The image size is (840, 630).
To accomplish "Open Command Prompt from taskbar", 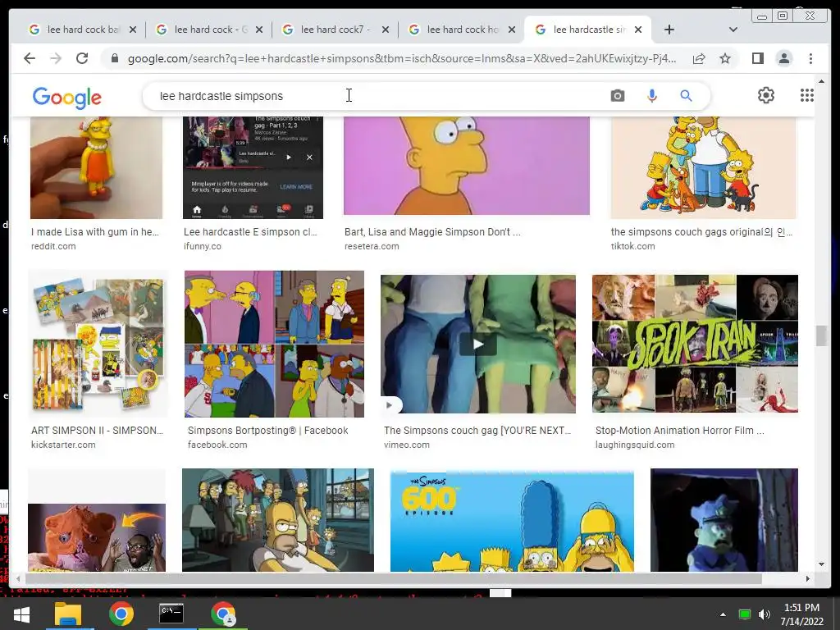I will tap(171, 614).
